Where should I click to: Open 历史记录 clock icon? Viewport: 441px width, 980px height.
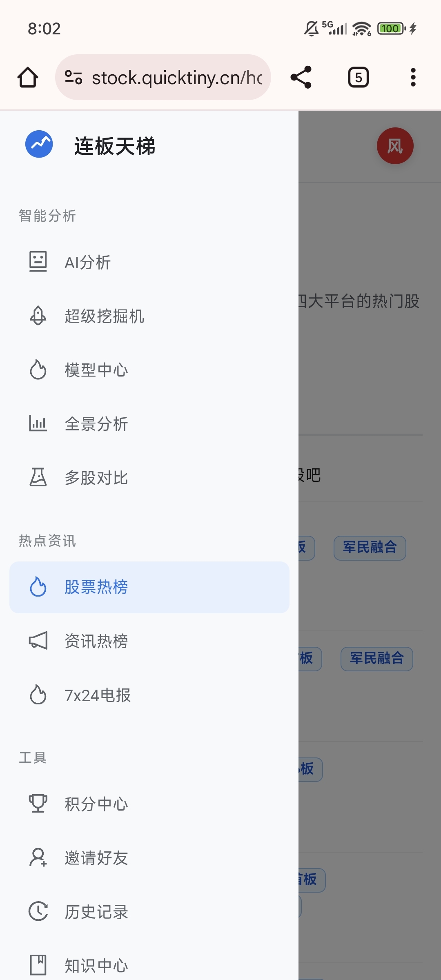tap(38, 911)
